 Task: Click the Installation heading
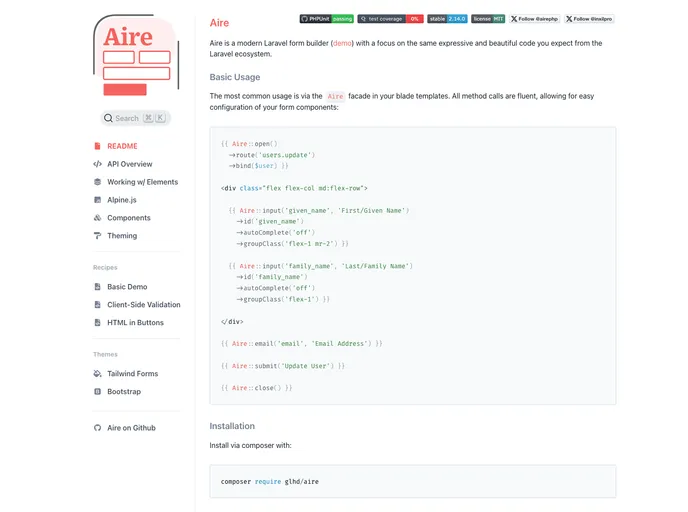[232, 426]
